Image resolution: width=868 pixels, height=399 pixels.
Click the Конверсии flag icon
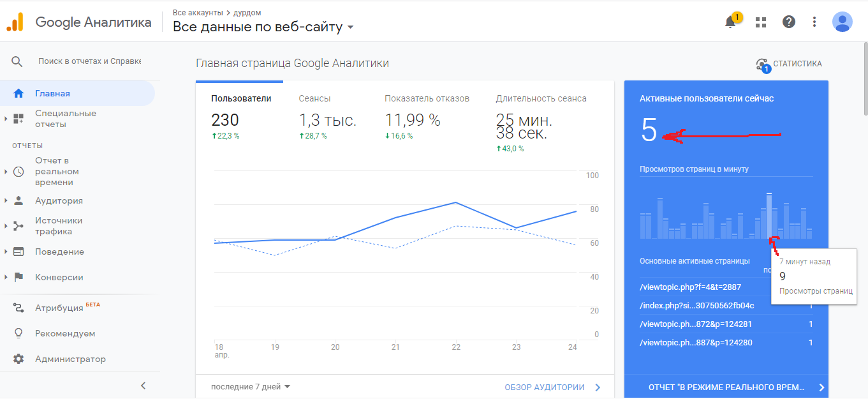tap(18, 277)
